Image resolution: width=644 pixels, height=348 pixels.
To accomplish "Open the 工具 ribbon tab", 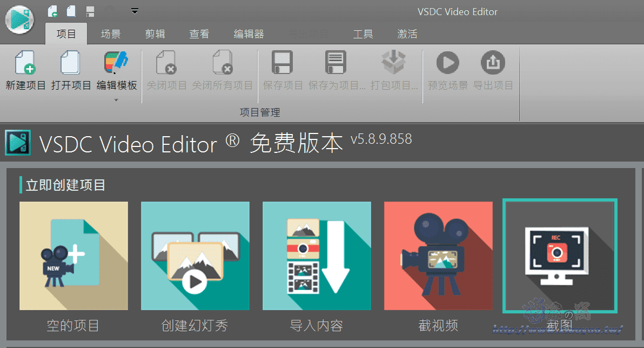I will (363, 34).
